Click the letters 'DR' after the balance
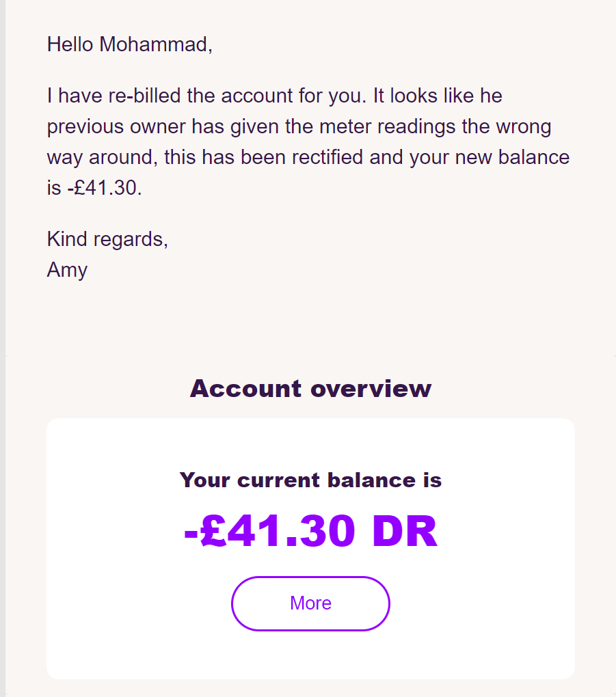 click(405, 531)
